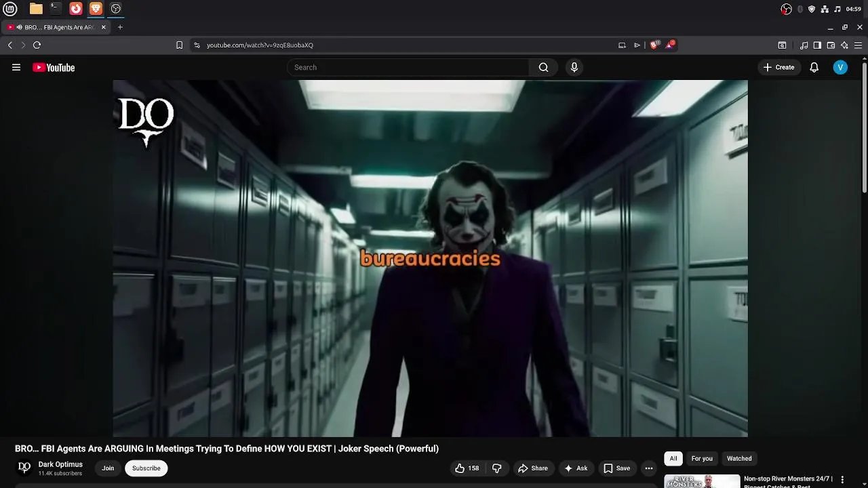Open the Create menu
This screenshot has height=488, width=868.
pos(778,67)
